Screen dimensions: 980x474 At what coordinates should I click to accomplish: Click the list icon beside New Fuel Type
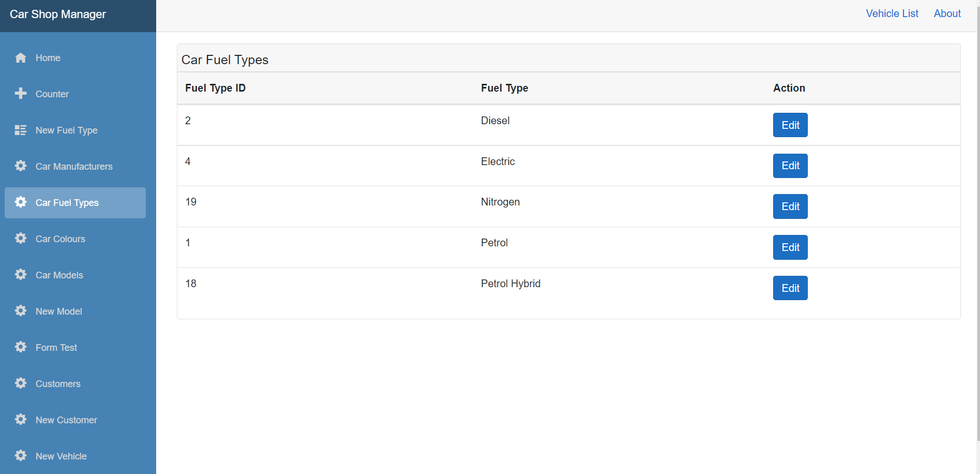[21, 130]
